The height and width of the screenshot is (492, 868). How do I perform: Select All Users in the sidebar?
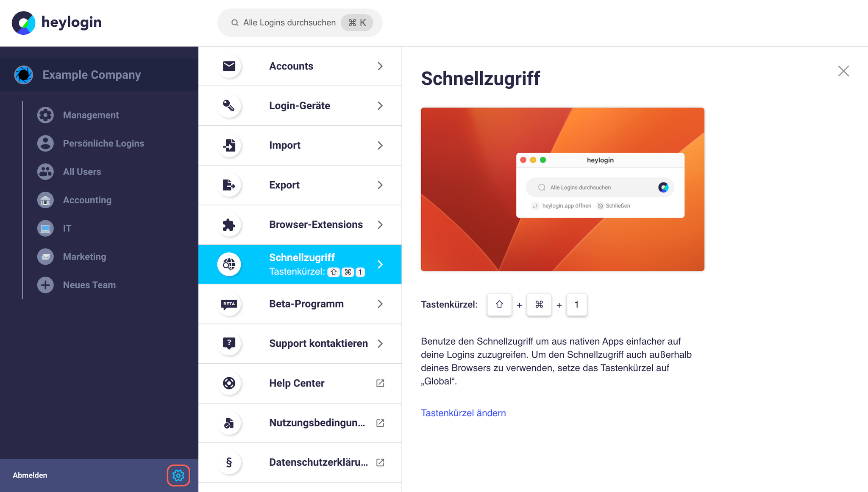pos(82,172)
